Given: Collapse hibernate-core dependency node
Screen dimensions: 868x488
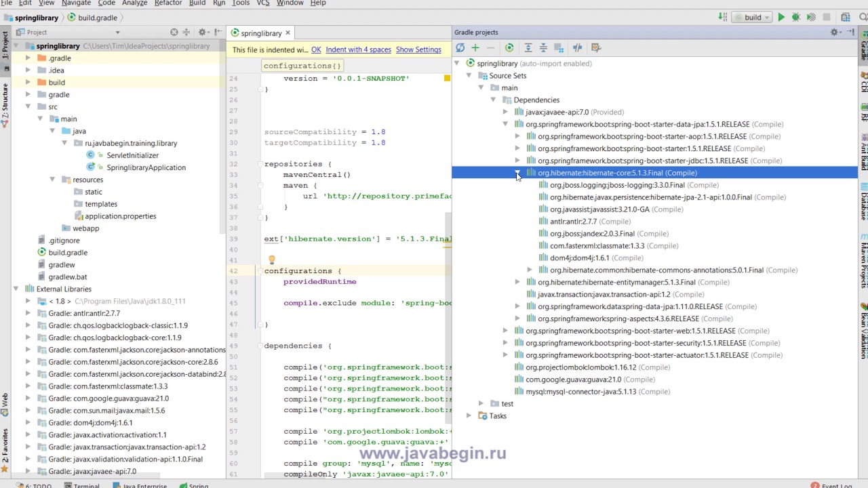Looking at the screenshot, I should click(517, 173).
